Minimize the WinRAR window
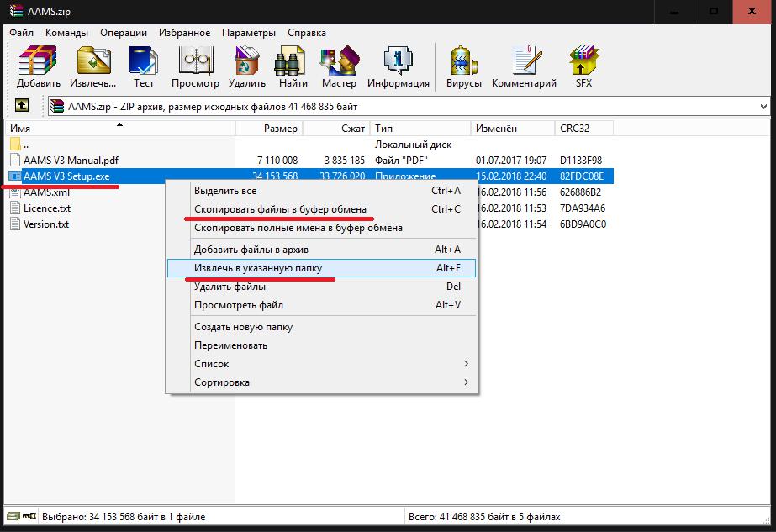The image size is (776, 532). pos(674,12)
